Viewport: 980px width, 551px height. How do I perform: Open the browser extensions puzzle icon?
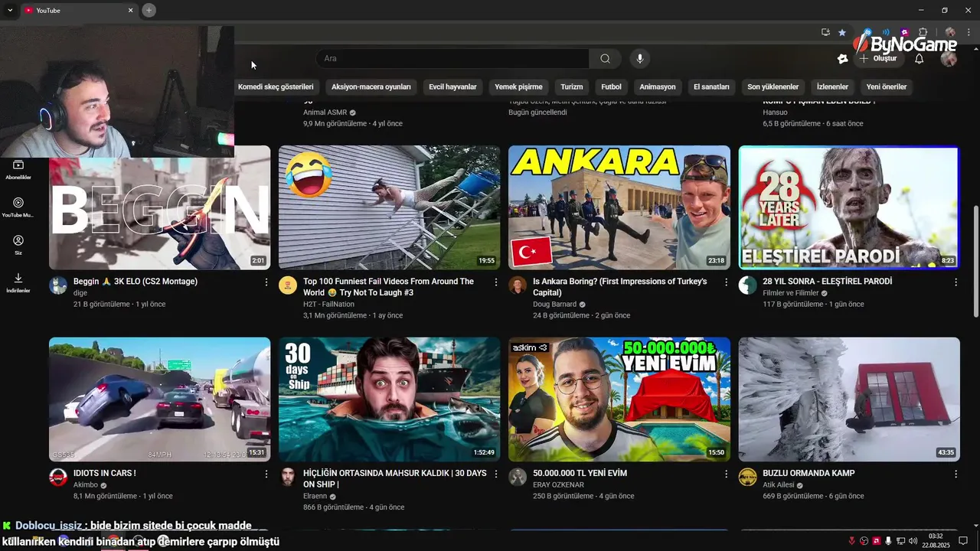click(923, 32)
